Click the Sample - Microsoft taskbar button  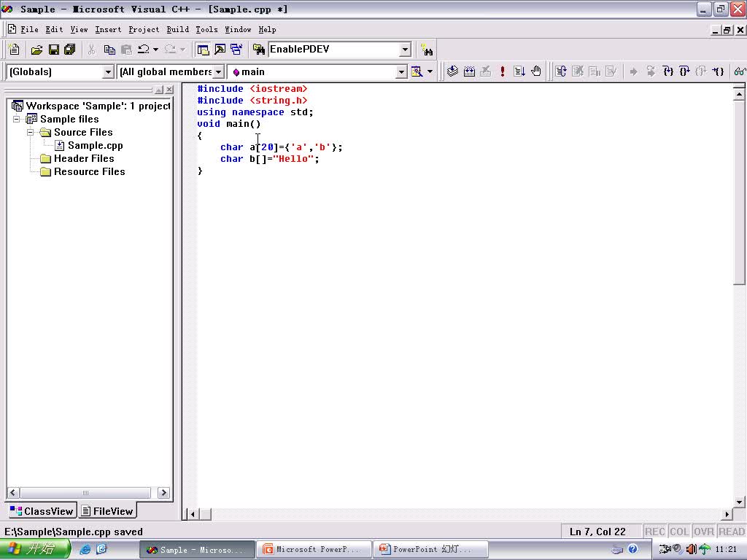click(197, 550)
